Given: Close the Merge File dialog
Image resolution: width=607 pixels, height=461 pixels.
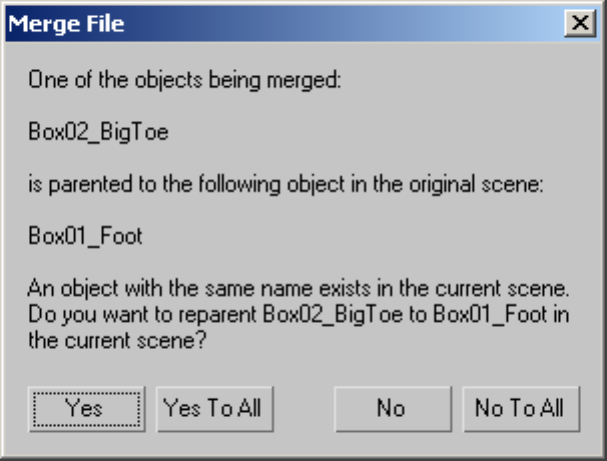Looking at the screenshot, I should click(576, 24).
